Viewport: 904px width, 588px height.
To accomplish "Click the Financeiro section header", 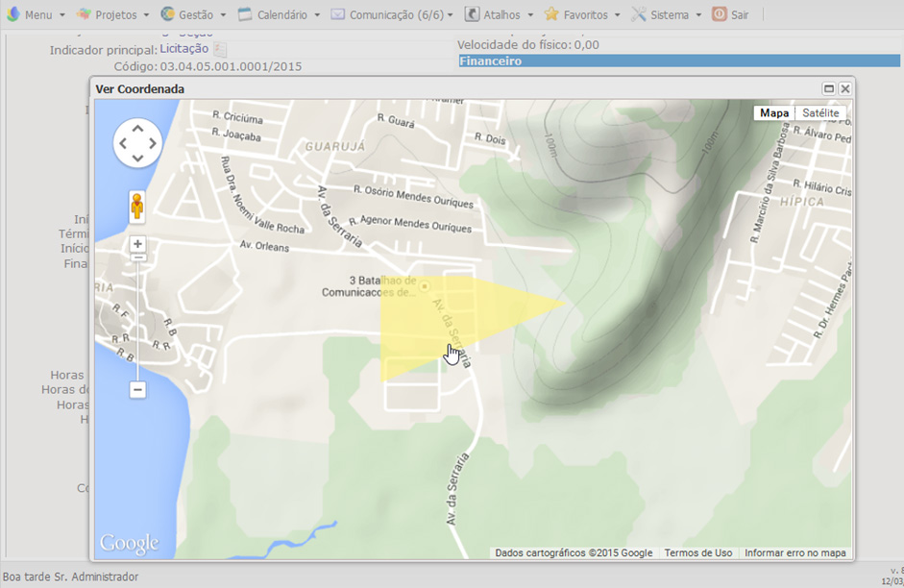I will point(679,61).
